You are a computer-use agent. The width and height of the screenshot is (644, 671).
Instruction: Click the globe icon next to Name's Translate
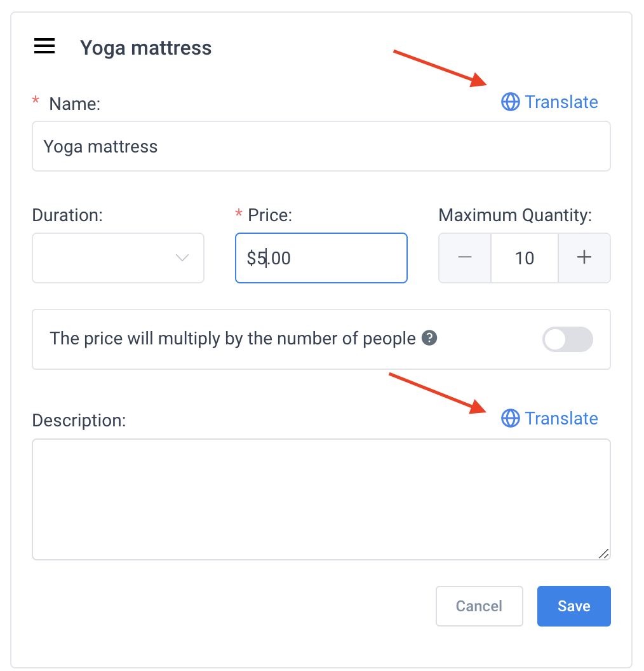(510, 102)
